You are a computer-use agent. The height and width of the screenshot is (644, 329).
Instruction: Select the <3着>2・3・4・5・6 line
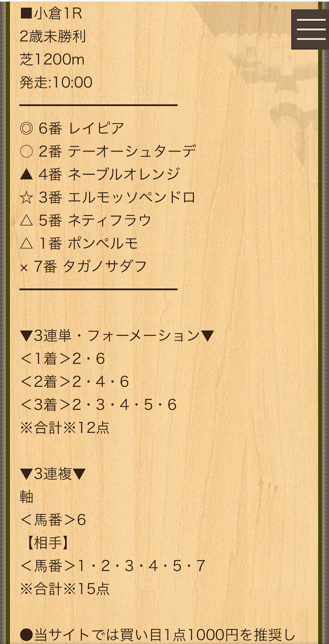[x=98, y=405]
